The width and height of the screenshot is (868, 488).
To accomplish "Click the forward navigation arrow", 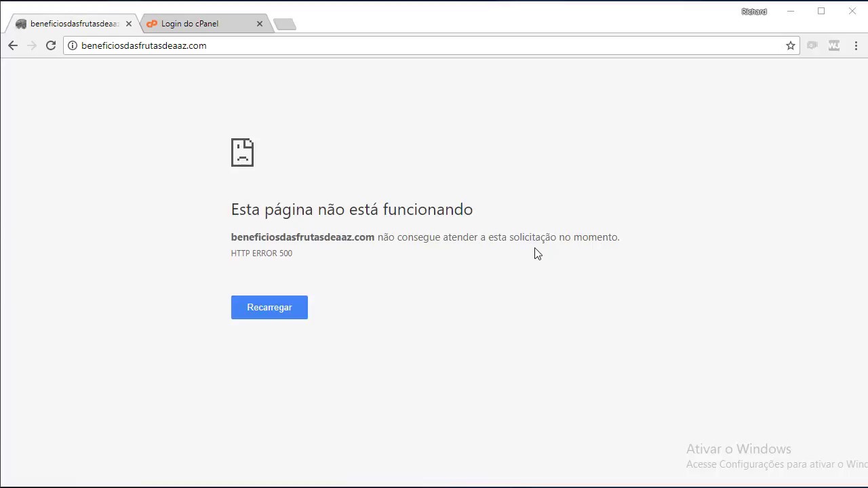I will point(32,45).
